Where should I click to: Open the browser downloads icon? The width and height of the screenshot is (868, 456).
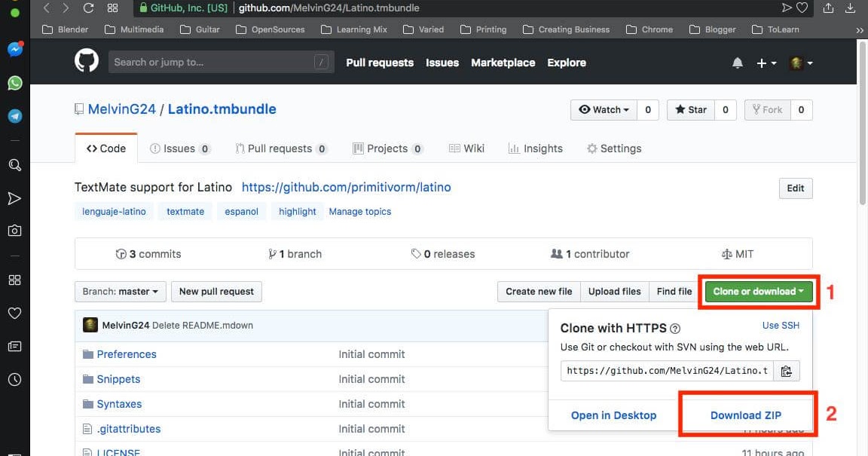point(850,8)
